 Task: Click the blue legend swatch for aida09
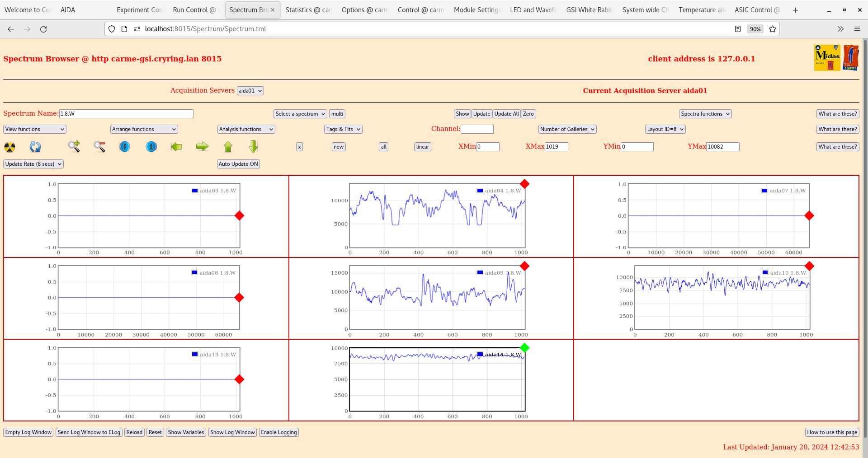(x=480, y=272)
